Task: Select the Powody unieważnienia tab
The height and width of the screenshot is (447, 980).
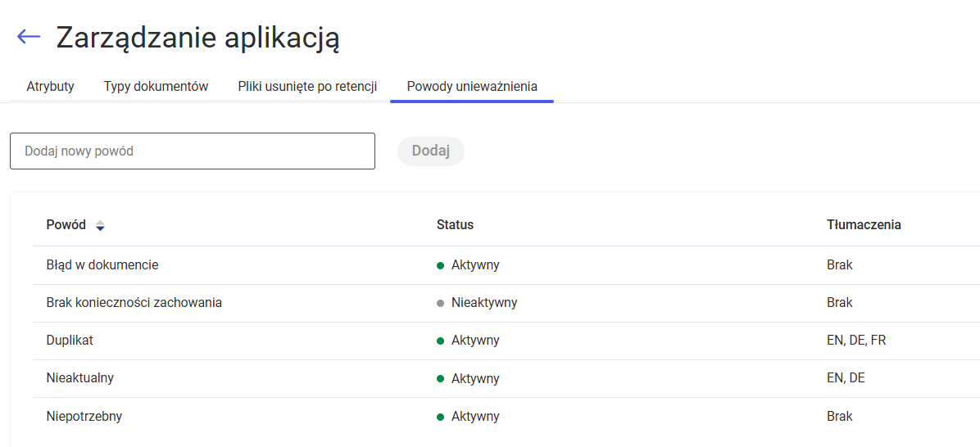Action: (x=472, y=86)
